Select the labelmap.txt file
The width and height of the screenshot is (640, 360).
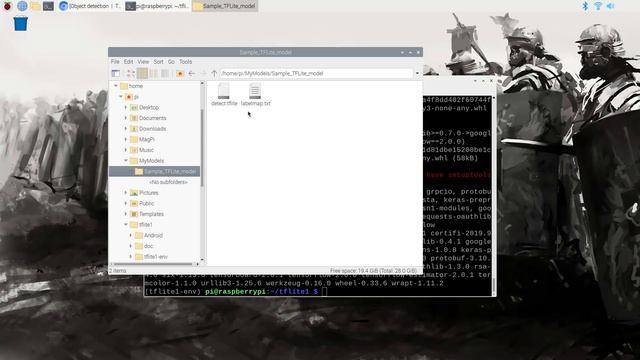[256, 94]
